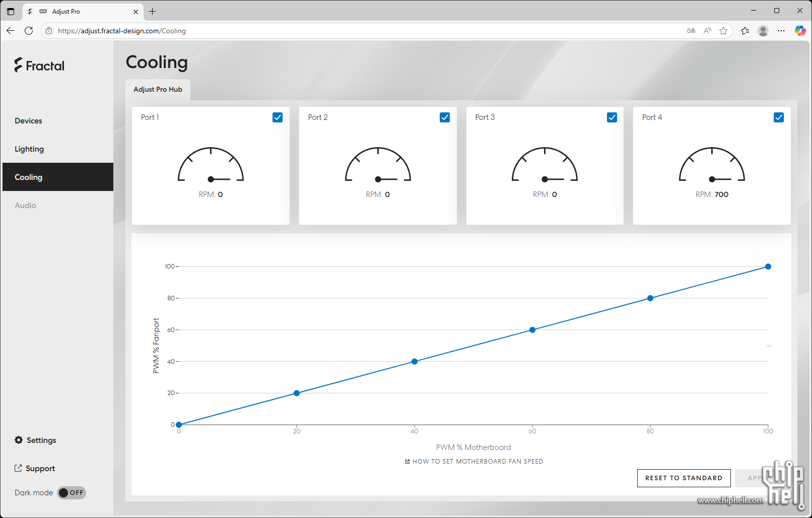Go back with the browser back arrow
Image resolution: width=812 pixels, height=518 pixels.
pyautogui.click(x=11, y=31)
